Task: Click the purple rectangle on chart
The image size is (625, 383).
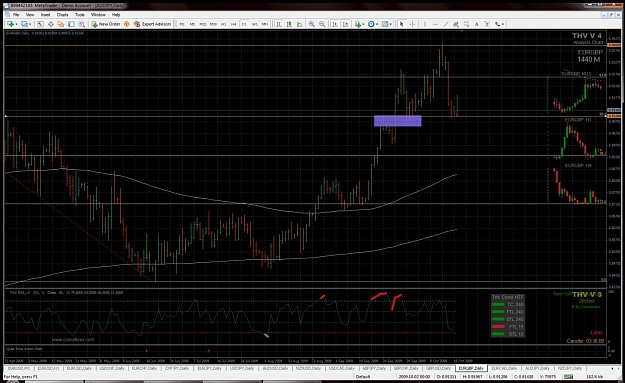Action: pyautogui.click(x=397, y=121)
